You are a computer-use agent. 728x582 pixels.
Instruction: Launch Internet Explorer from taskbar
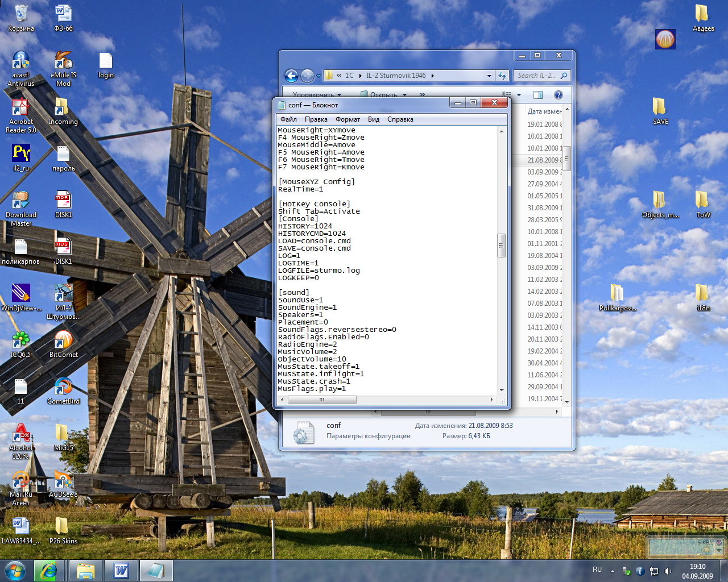click(x=49, y=571)
